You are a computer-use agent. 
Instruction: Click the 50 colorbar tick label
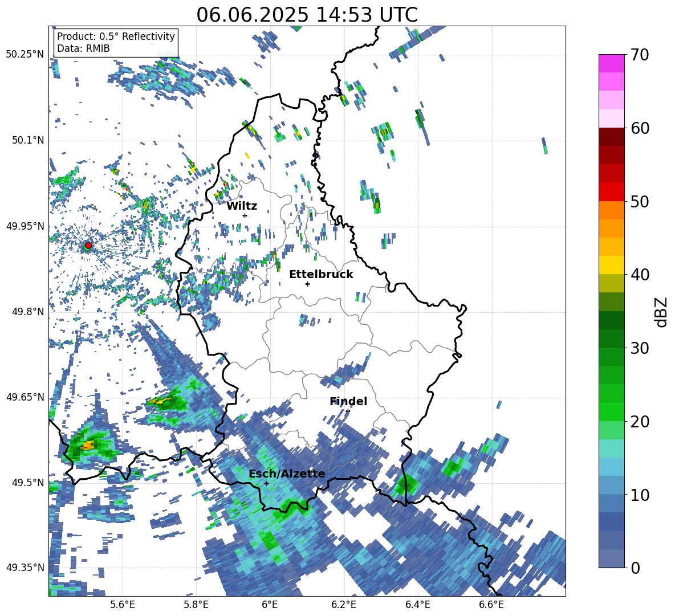pyautogui.click(x=640, y=202)
